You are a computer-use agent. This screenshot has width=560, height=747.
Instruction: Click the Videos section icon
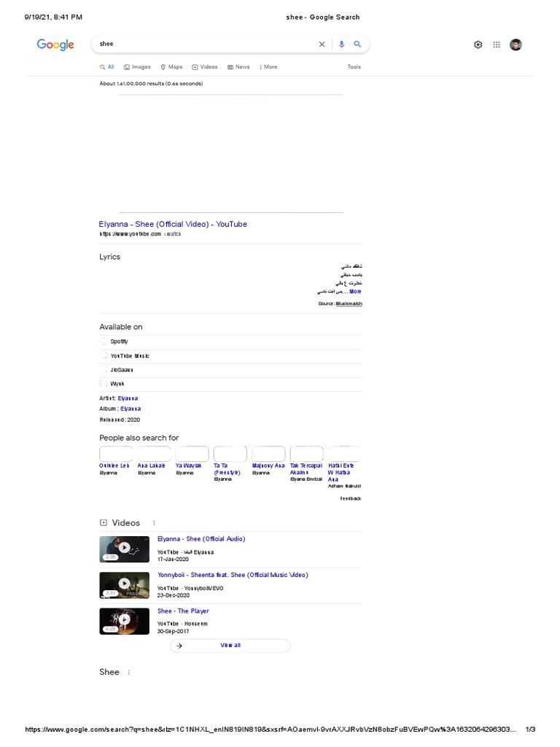104,522
